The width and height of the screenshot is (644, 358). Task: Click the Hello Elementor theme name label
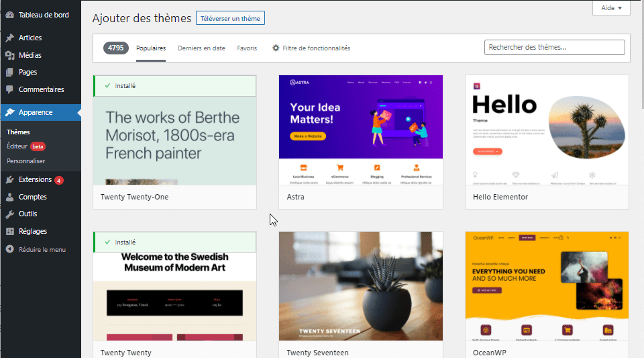[500, 197]
